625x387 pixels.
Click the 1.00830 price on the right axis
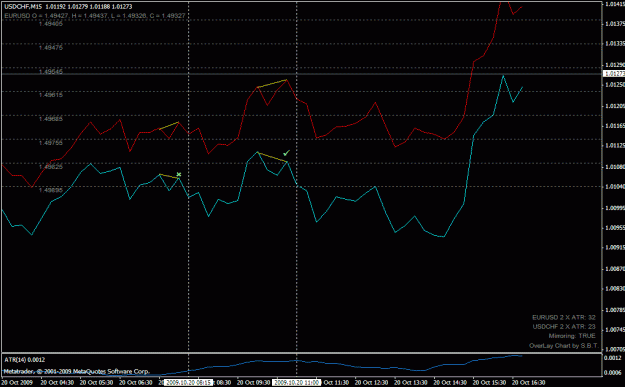point(615,289)
